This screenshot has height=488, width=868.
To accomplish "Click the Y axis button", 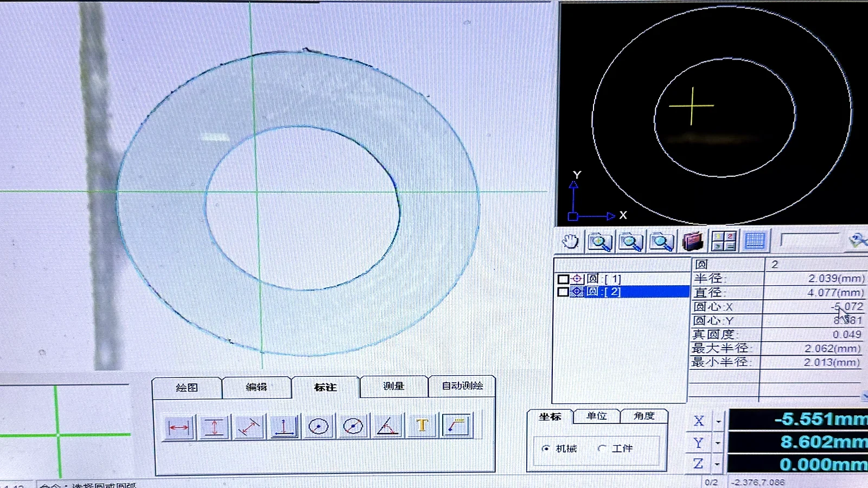I will tap(699, 443).
